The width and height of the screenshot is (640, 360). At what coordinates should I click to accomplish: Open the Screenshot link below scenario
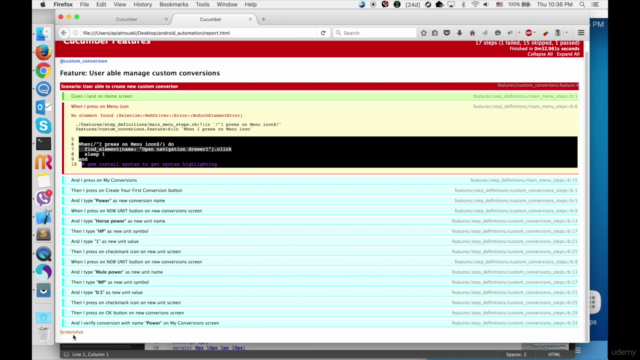click(x=71, y=332)
